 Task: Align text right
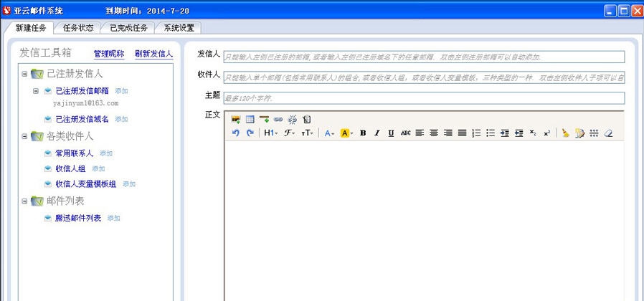(x=448, y=133)
